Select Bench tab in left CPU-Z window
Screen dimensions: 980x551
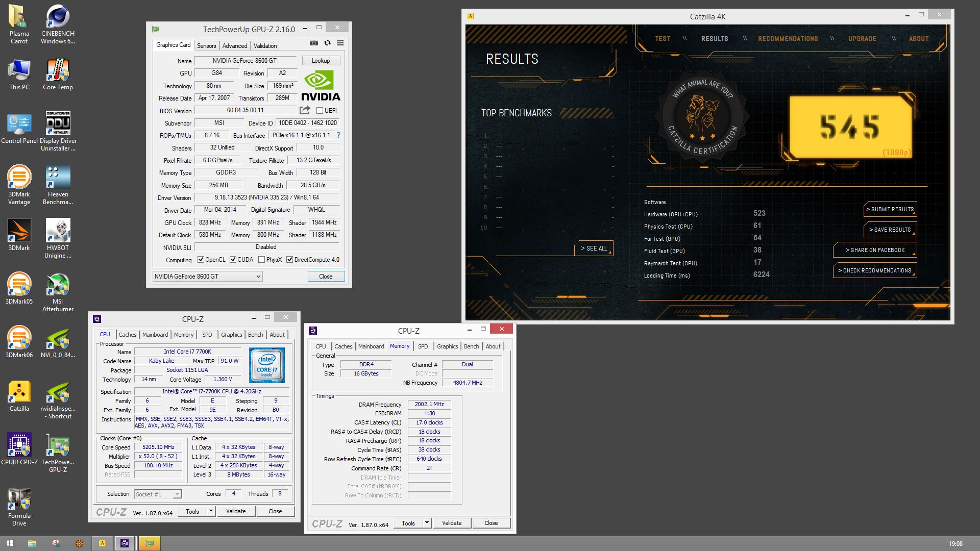255,335
